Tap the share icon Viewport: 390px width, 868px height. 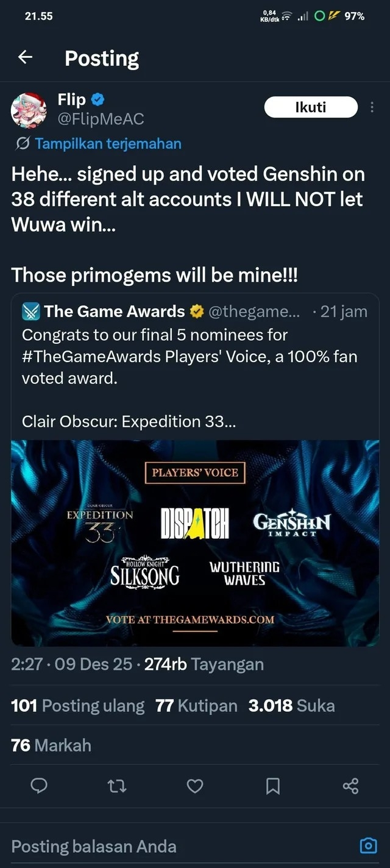point(351,786)
